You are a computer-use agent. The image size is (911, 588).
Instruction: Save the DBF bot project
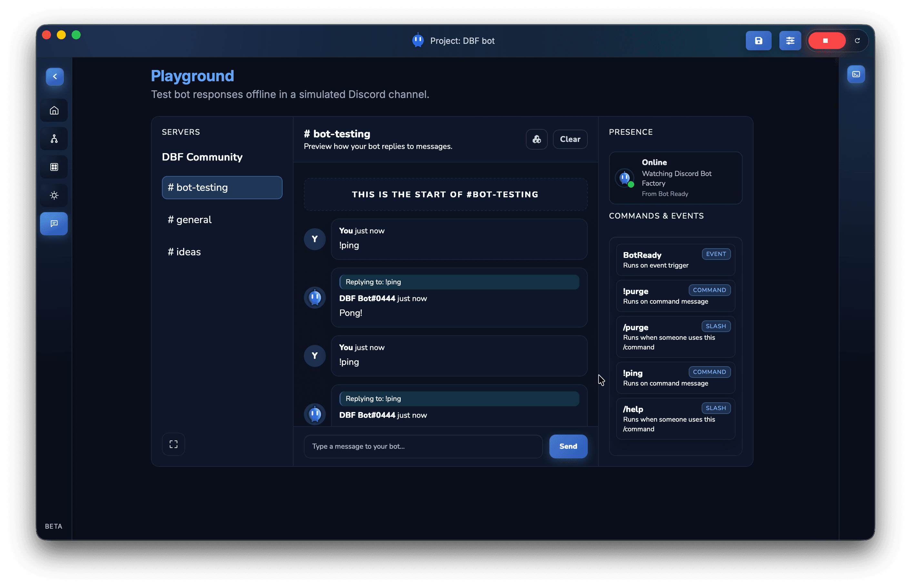point(758,41)
